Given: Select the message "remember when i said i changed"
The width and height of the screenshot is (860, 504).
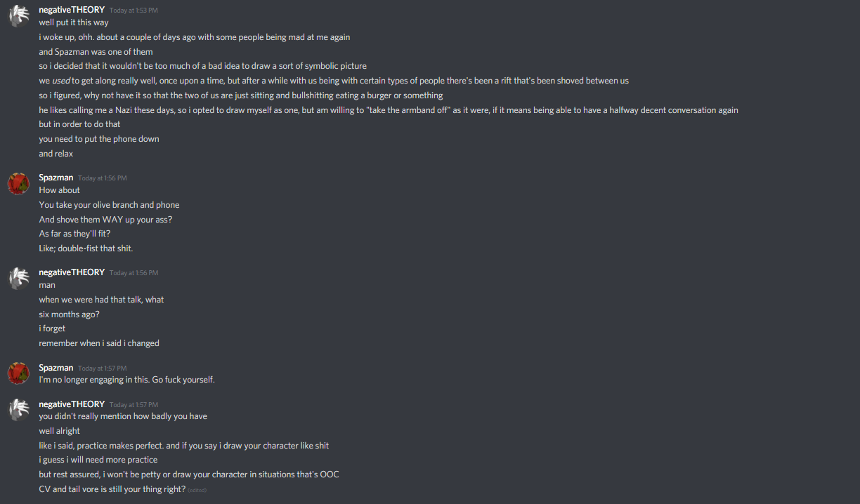Looking at the screenshot, I should (99, 343).
